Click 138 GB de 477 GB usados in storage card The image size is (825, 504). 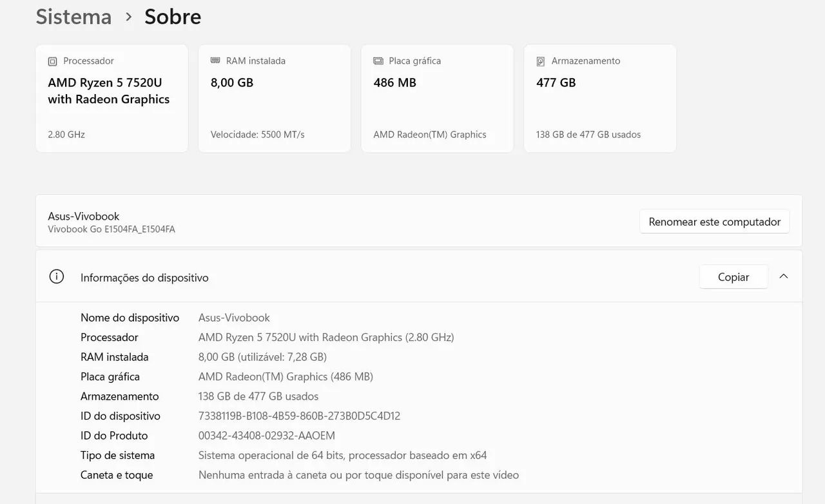(588, 135)
